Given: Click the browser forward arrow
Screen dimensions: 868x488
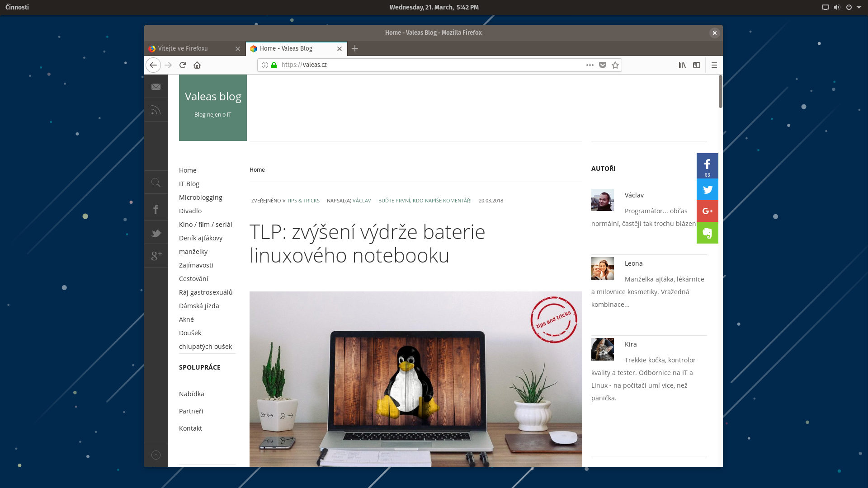Looking at the screenshot, I should tap(168, 65).
